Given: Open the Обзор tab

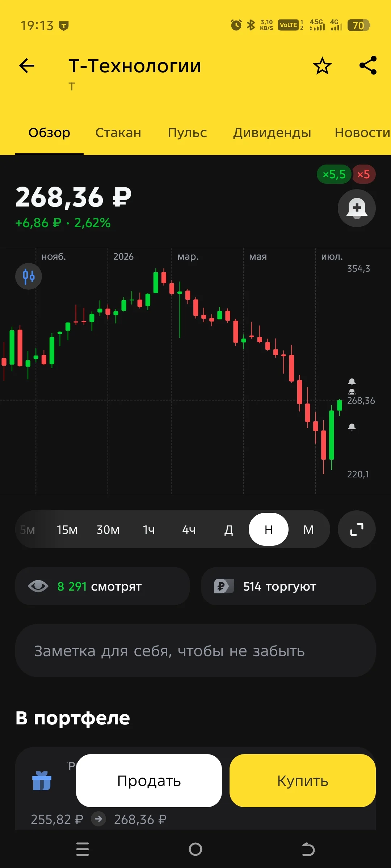Looking at the screenshot, I should point(49,133).
